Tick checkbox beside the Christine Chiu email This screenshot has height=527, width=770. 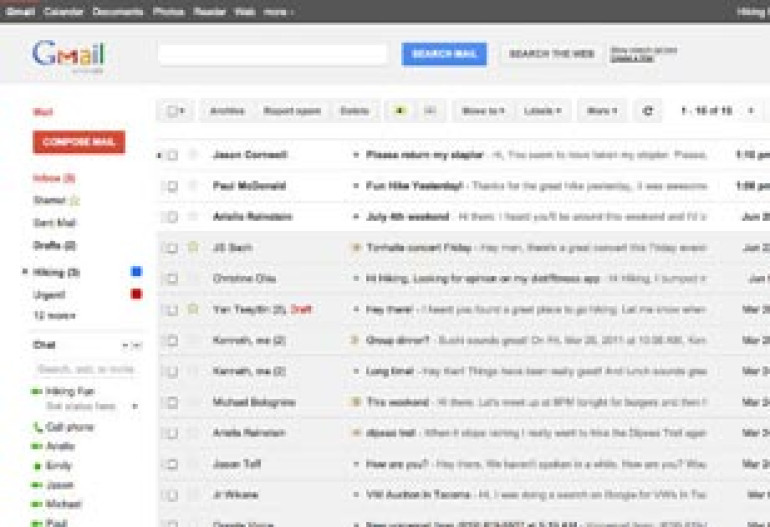coord(172,278)
